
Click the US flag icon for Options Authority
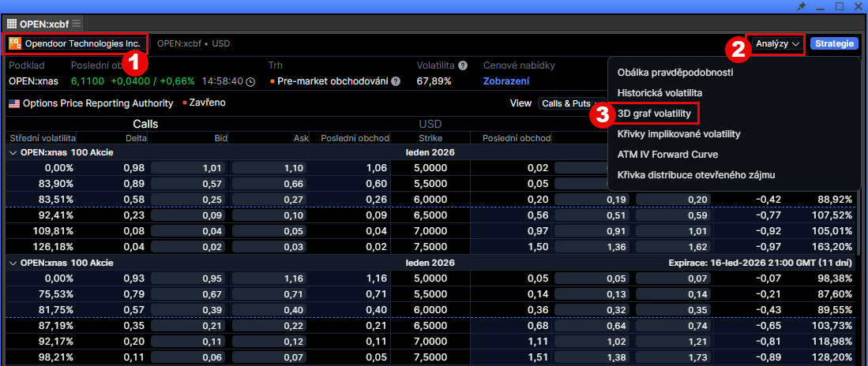tap(13, 103)
